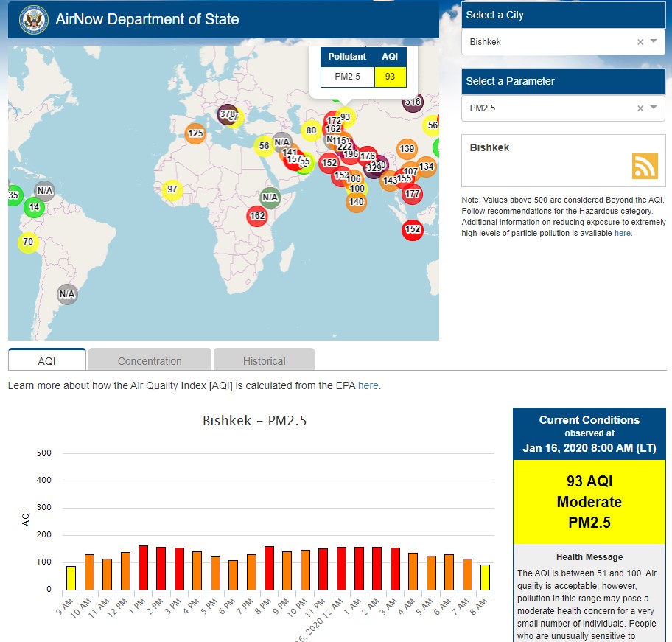Click the red 162 marker in East Africa
The width and height of the screenshot is (672, 642).
[x=257, y=216]
